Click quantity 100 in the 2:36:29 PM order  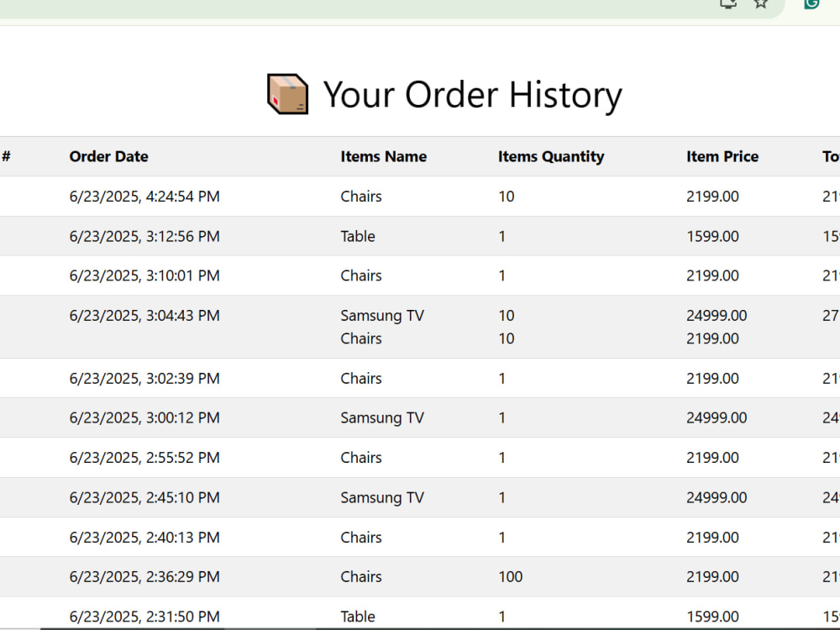pyautogui.click(x=511, y=577)
